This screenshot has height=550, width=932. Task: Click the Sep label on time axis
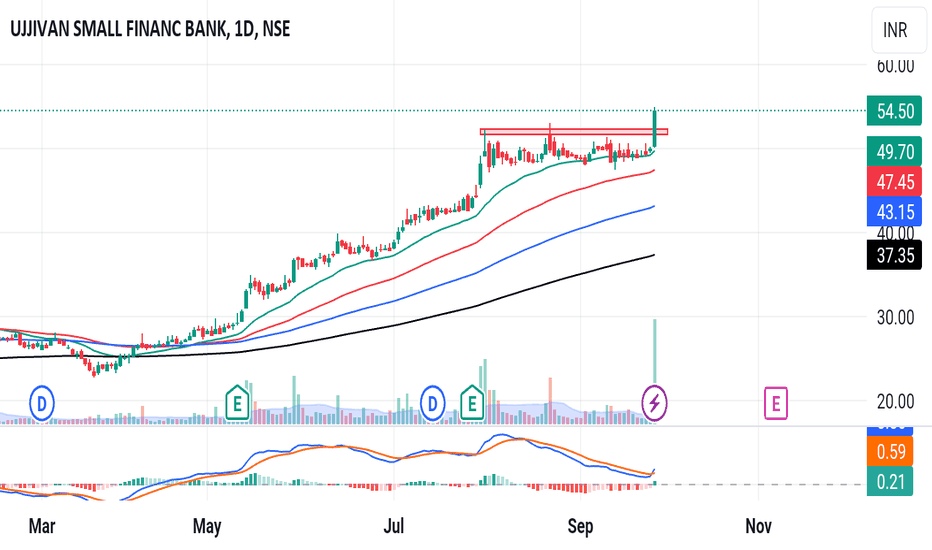tap(580, 526)
